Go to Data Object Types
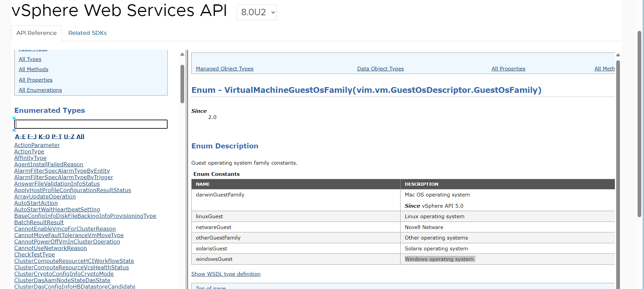This screenshot has height=289, width=644. click(x=380, y=69)
